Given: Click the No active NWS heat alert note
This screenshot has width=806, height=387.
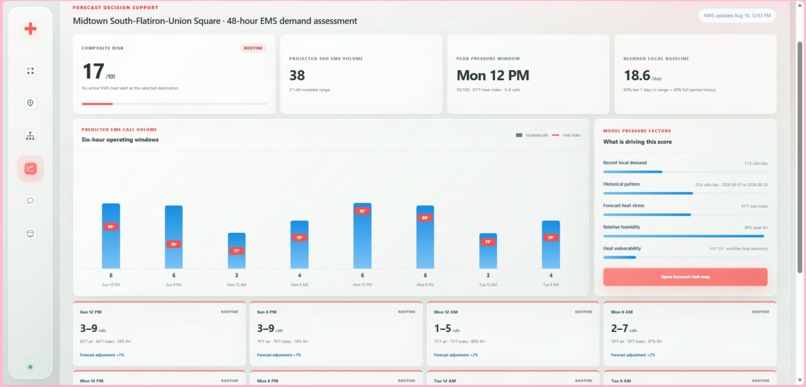Looking at the screenshot, I should pyautogui.click(x=131, y=88).
